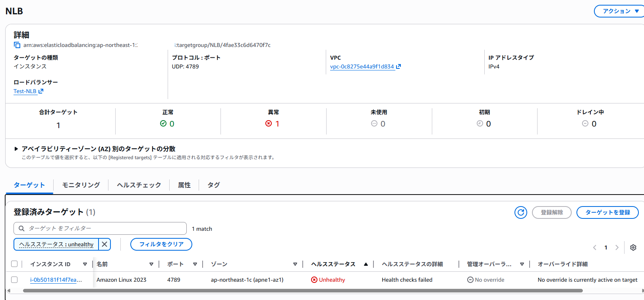
Task: Select all targets with the header checkbox
Action: click(14, 264)
